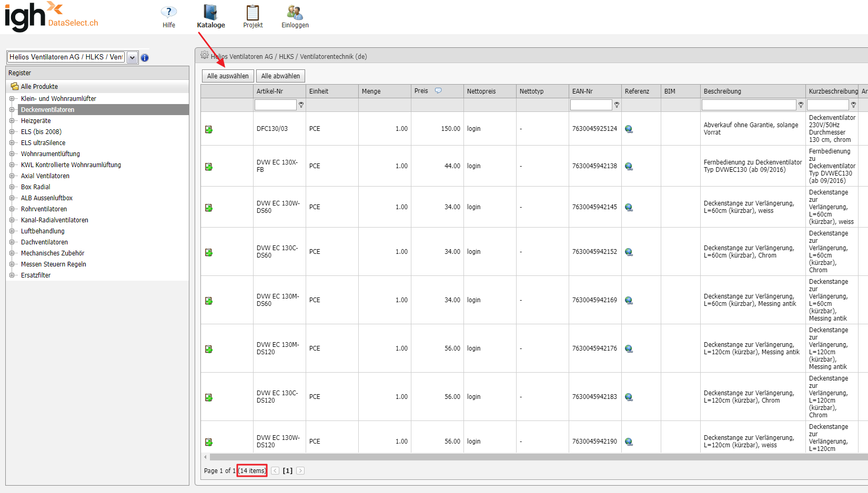Sort by the Artikel-Nr column header
Viewport: 868px width, 493px height.
(270, 91)
